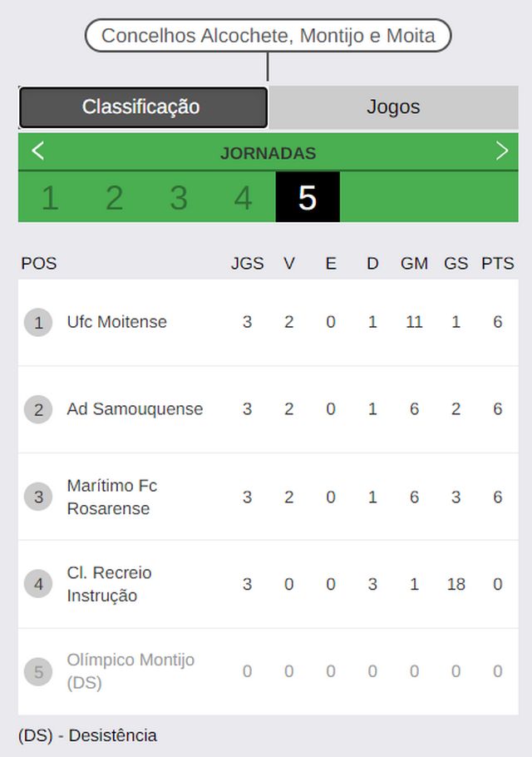
Task: Open the Ad Samouquense team link
Action: (x=135, y=409)
